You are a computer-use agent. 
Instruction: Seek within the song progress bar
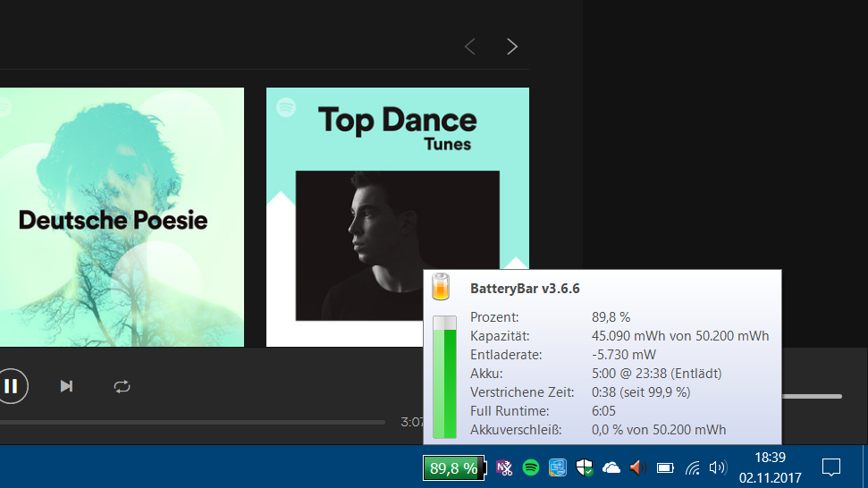[x=192, y=422]
